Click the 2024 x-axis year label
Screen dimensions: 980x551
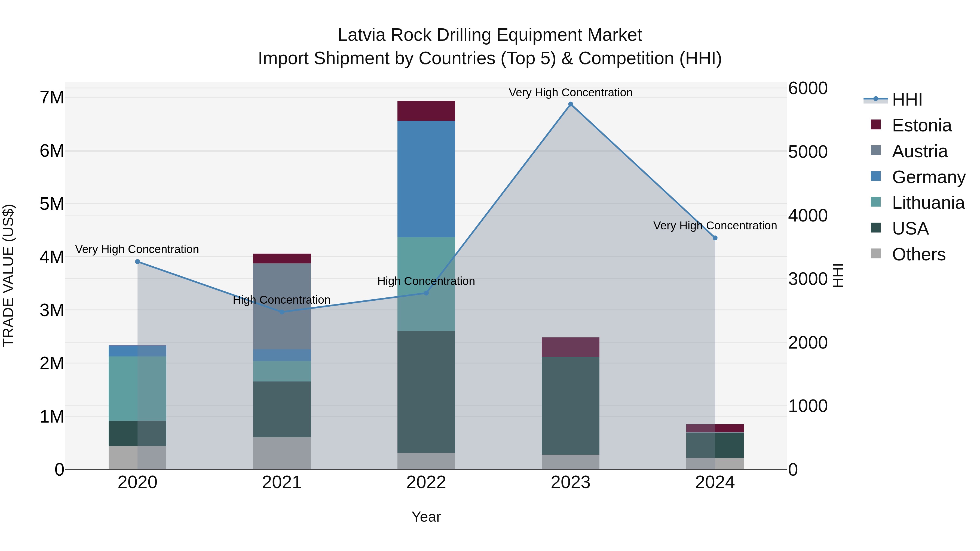click(x=715, y=482)
